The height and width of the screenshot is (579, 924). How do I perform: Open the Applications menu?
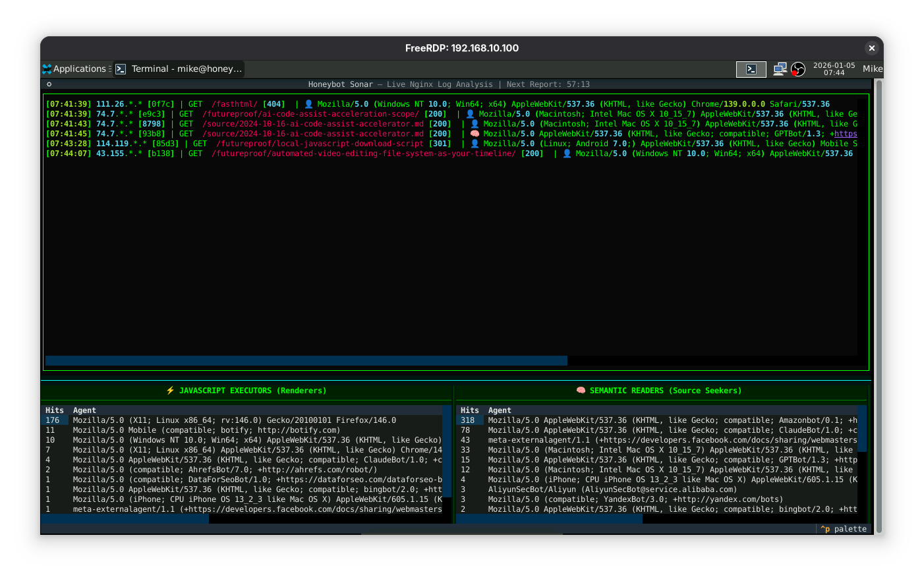coord(74,69)
